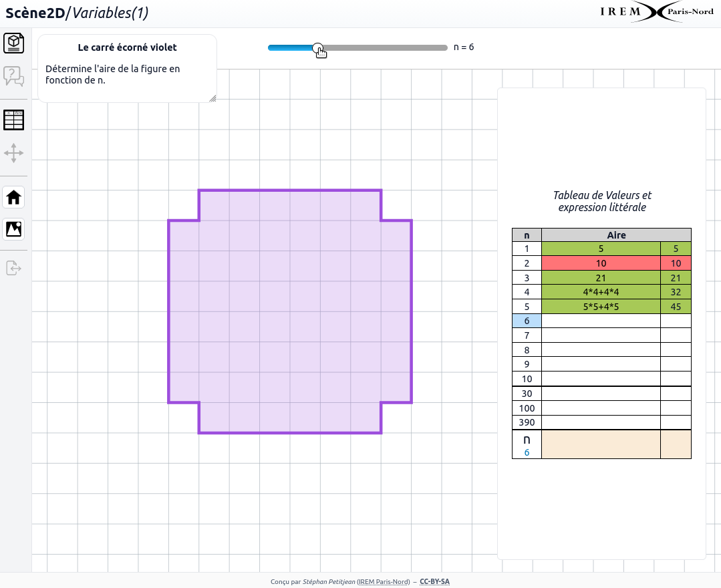721x588 pixels.
Task: Click the expression cell for row n = 6
Action: [601, 321]
